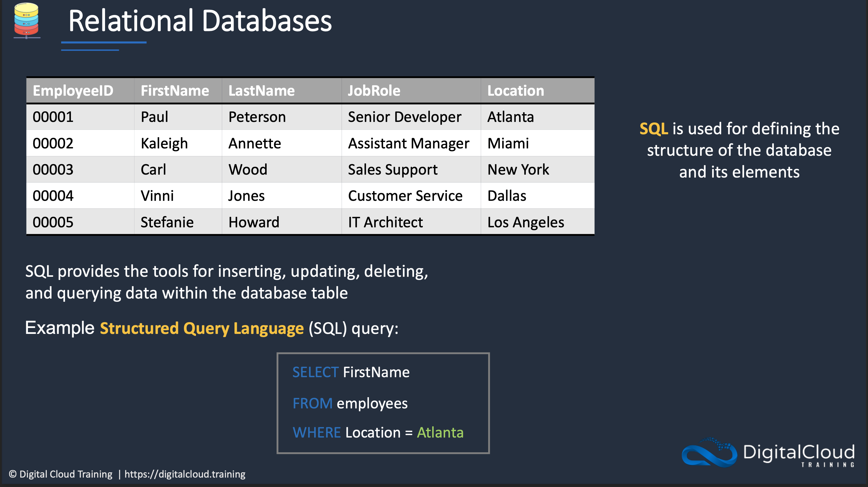Screen dimensions: 868x487
Task: Click the IT Architect cell
Action: (385, 222)
